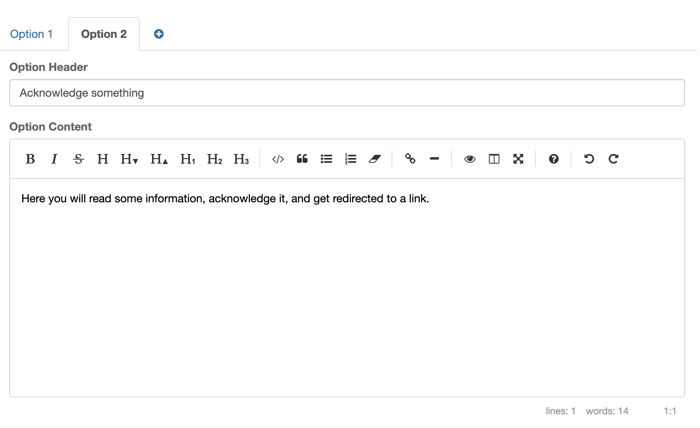The image size is (700, 428).
Task: Insert a hyperlink using the link icon
Action: coord(410,159)
